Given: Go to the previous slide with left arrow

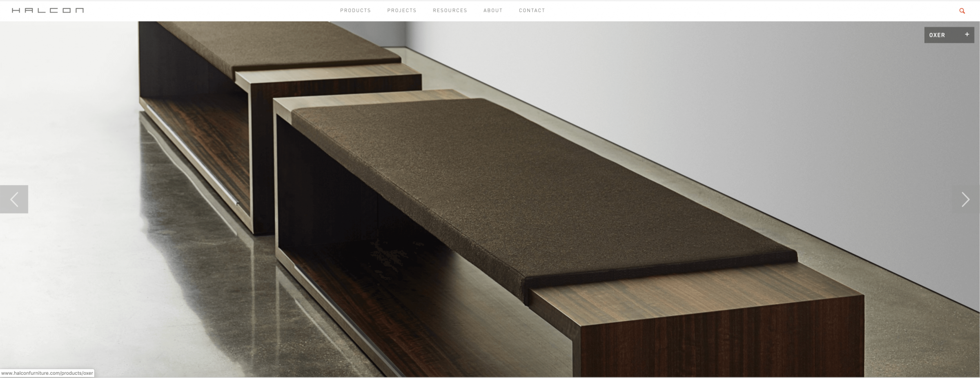Looking at the screenshot, I should click(x=14, y=199).
